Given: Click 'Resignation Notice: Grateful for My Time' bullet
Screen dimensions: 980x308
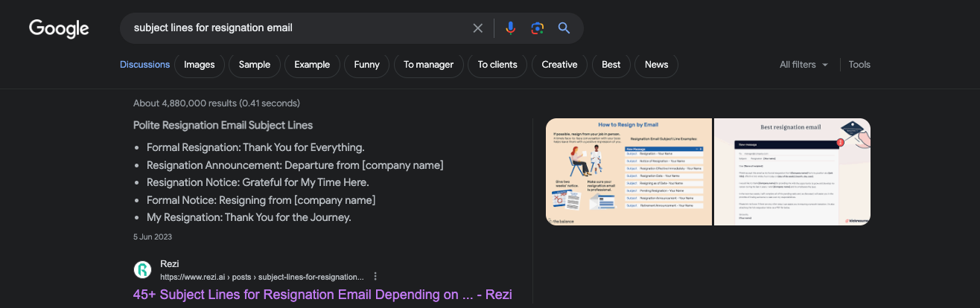Looking at the screenshot, I should 258,182.
